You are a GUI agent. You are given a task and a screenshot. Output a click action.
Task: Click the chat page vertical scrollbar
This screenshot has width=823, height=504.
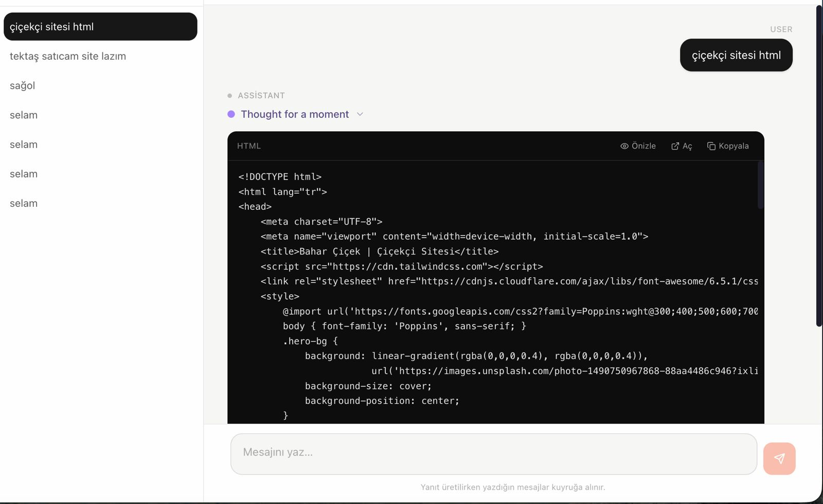pyautogui.click(x=819, y=166)
